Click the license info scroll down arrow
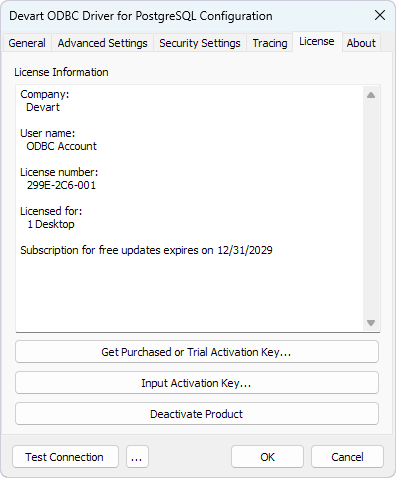 pos(371,323)
